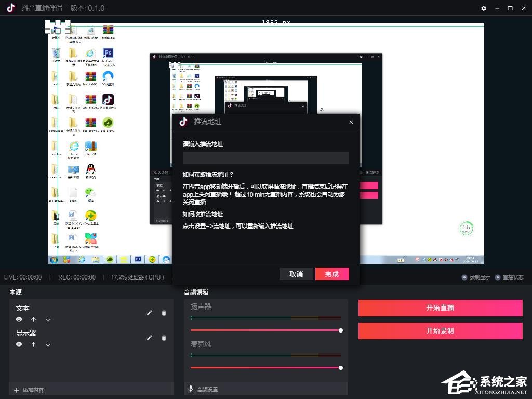Open settings via the gear icon
532x399 pixels.
click(x=484, y=8)
